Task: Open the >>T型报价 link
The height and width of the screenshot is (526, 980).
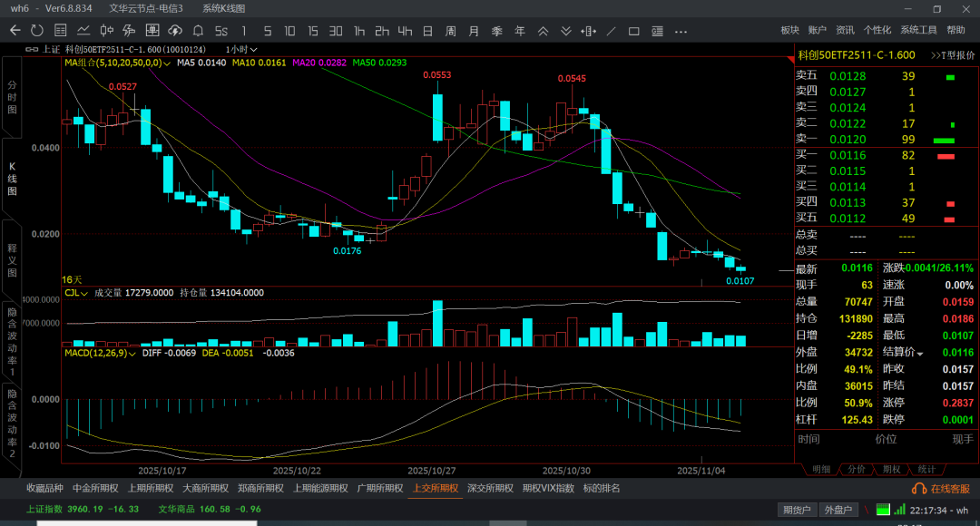Action: coord(952,55)
